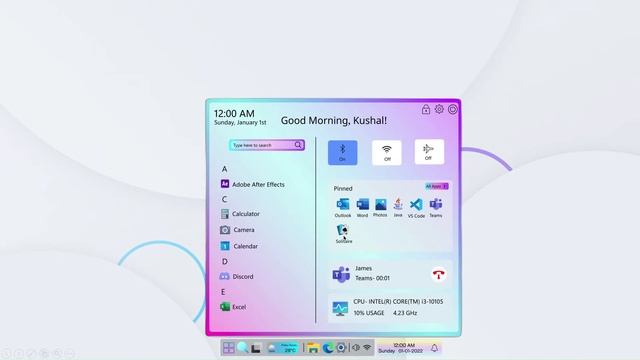Open pinned Outlook app
Image resolution: width=640 pixels, height=360 pixels.
[343, 208]
